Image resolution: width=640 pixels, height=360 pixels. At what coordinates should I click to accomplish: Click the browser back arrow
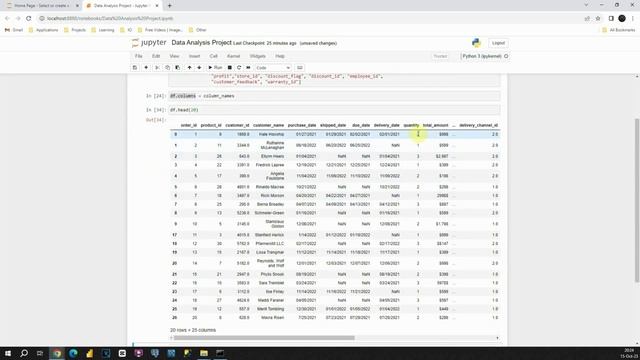coord(7,18)
